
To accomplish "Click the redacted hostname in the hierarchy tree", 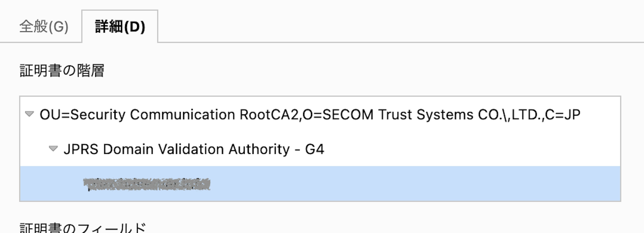I will click(147, 184).
